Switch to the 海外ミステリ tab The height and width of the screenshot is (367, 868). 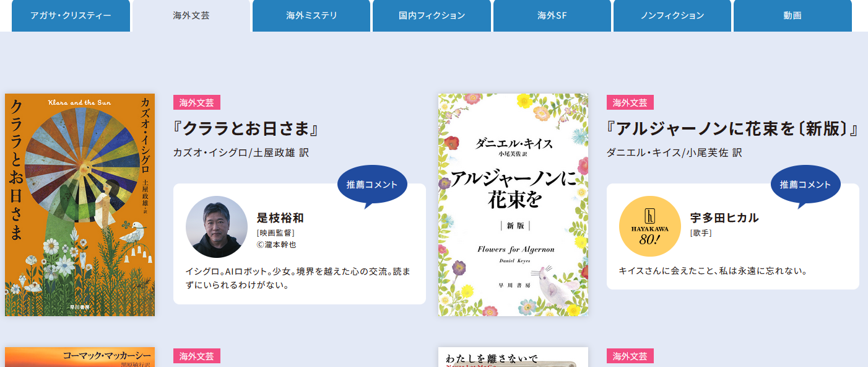pos(311,15)
